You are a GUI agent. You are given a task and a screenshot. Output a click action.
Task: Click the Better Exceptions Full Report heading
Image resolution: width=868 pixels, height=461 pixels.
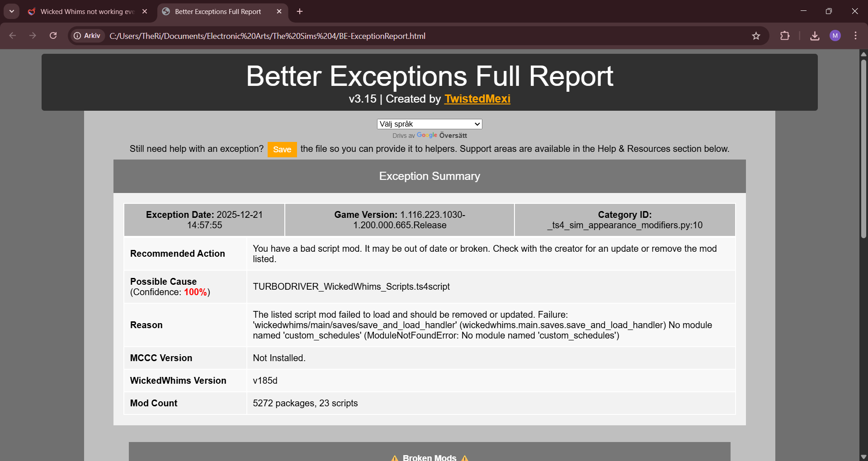tap(429, 76)
